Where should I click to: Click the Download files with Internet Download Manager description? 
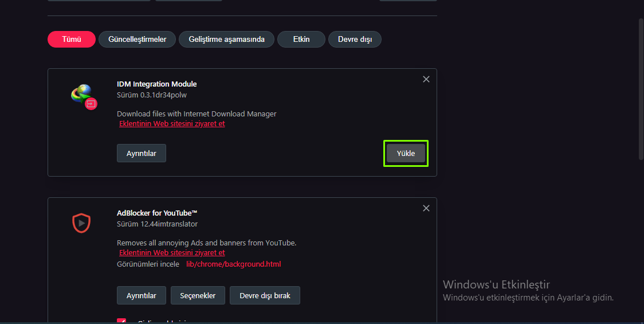tap(197, 114)
